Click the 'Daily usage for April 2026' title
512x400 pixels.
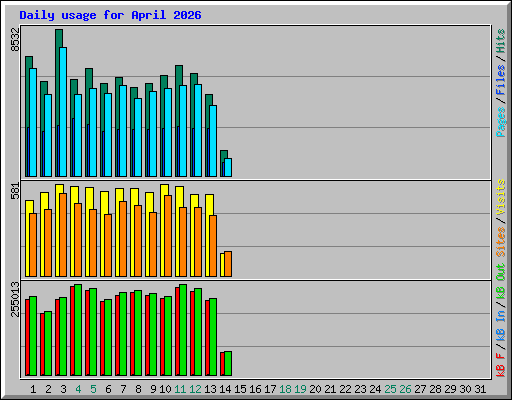pyautogui.click(x=110, y=15)
